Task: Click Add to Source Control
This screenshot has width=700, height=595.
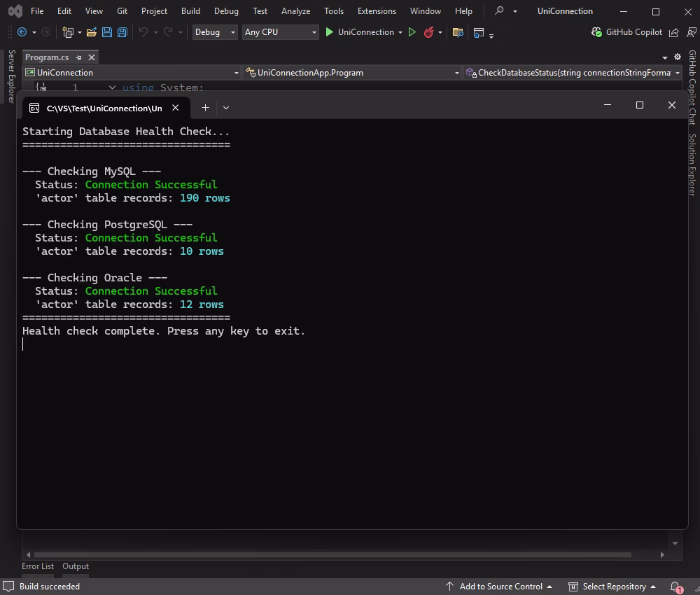Action: pyautogui.click(x=499, y=587)
